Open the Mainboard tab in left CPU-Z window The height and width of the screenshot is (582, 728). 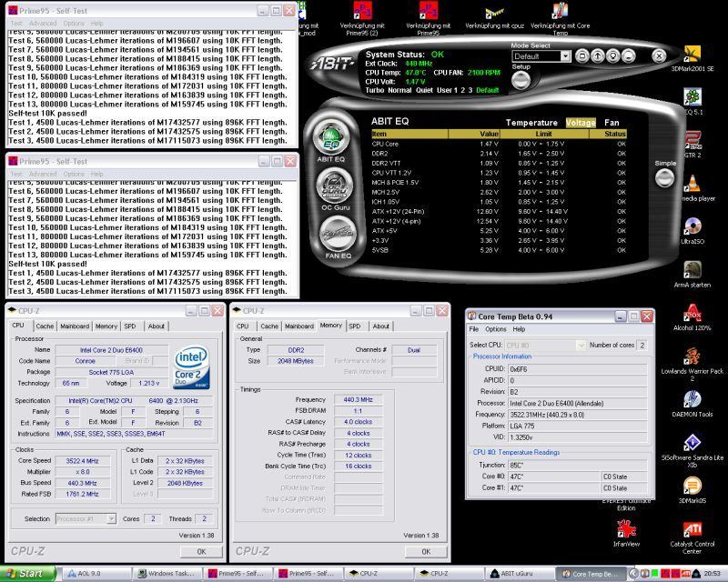(75, 326)
